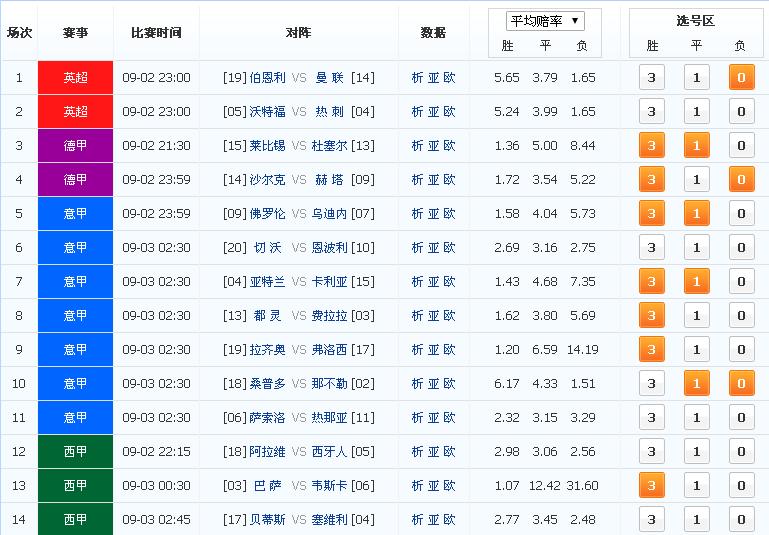Open team 西牙人 link
The height and width of the screenshot is (535, 769).
tap(330, 452)
